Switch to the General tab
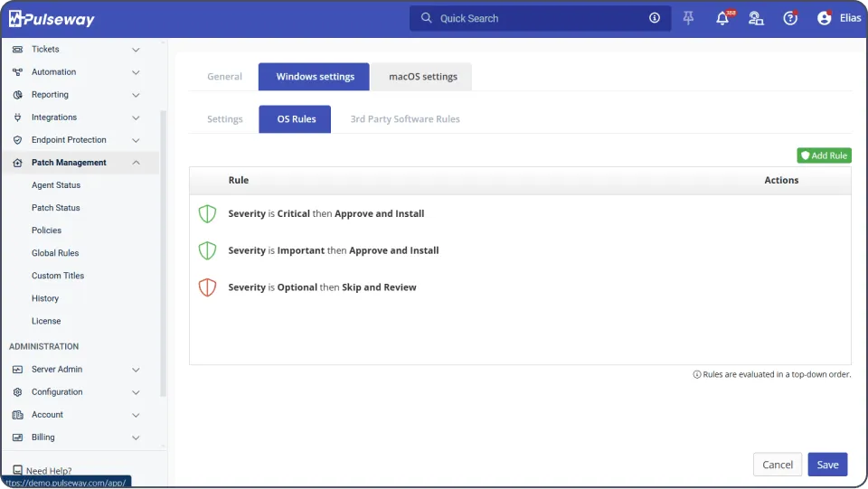This screenshot has width=868, height=489. tap(224, 76)
